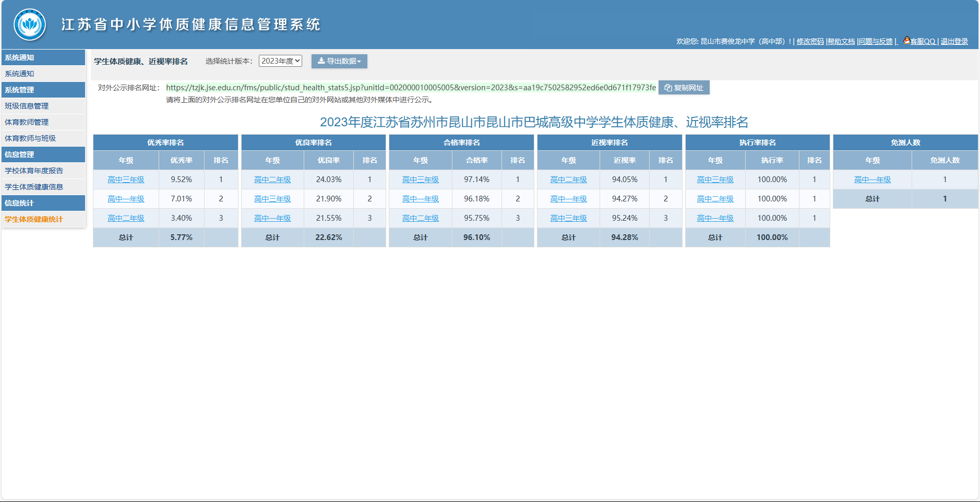Click the 21.90% 优良率 value
Image resolution: width=980 pixels, height=502 pixels.
click(x=329, y=199)
